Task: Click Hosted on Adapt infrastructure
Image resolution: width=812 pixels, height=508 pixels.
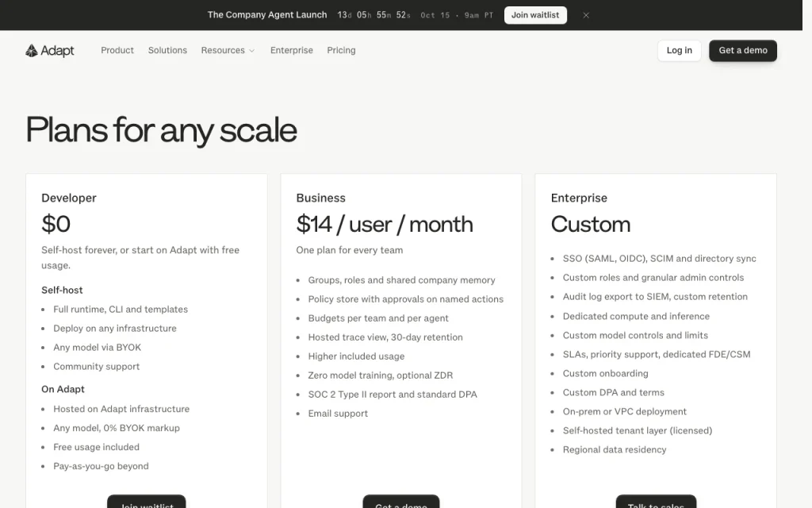Action: click(x=121, y=409)
